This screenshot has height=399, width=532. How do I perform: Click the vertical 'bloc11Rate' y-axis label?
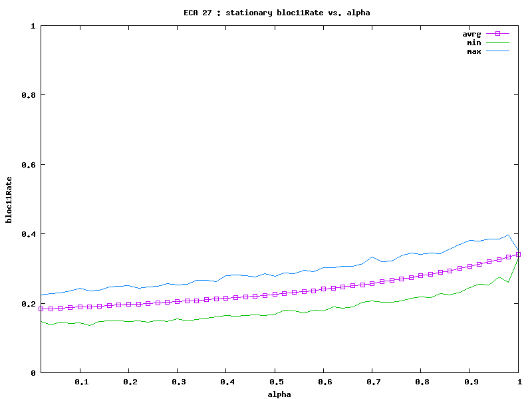9,199
